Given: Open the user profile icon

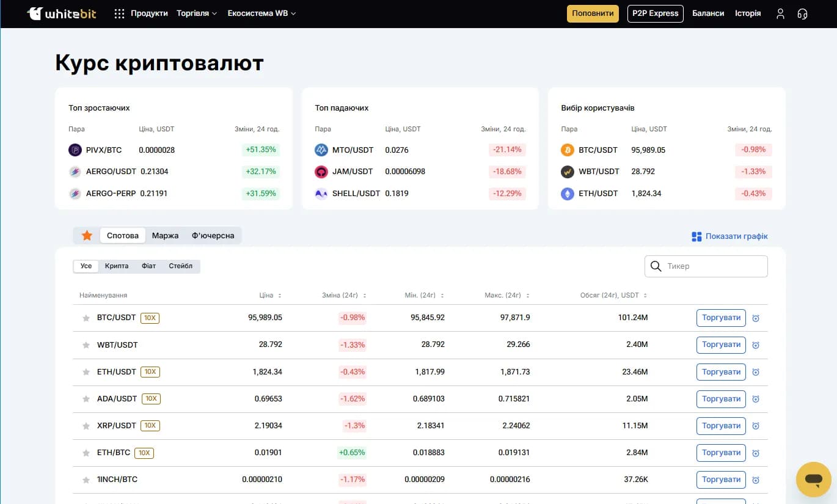Looking at the screenshot, I should [x=780, y=13].
